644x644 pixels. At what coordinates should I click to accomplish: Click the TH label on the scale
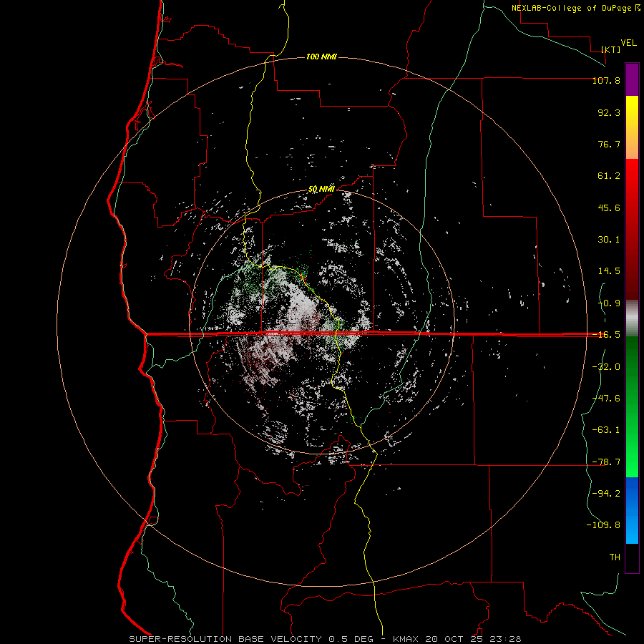tap(615, 557)
